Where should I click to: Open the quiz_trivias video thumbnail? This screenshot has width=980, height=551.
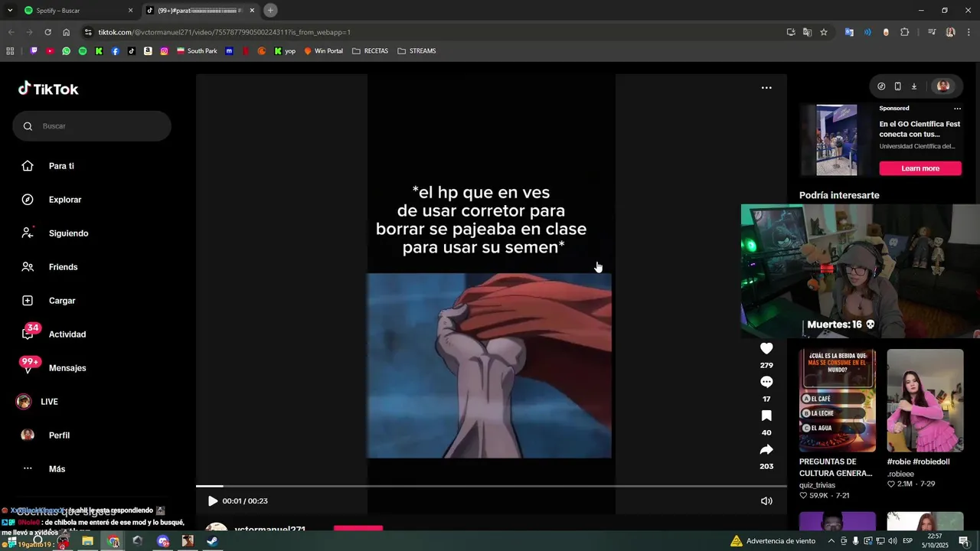click(x=838, y=400)
